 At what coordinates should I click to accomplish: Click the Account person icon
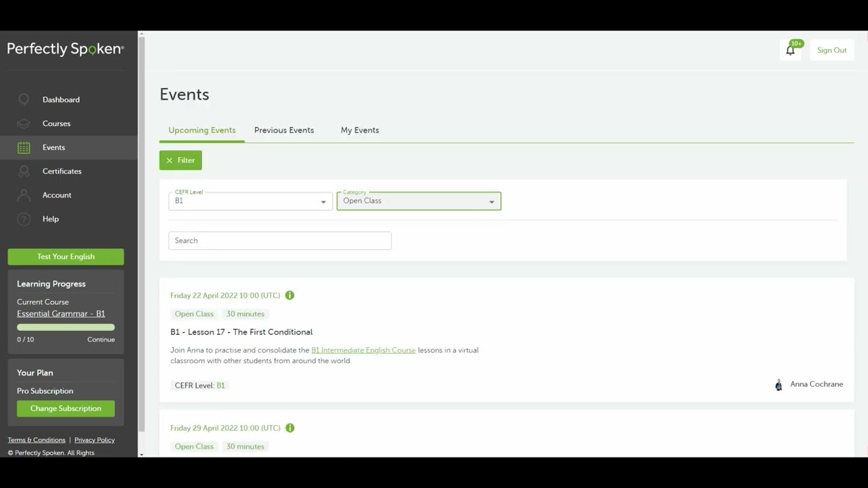24,195
